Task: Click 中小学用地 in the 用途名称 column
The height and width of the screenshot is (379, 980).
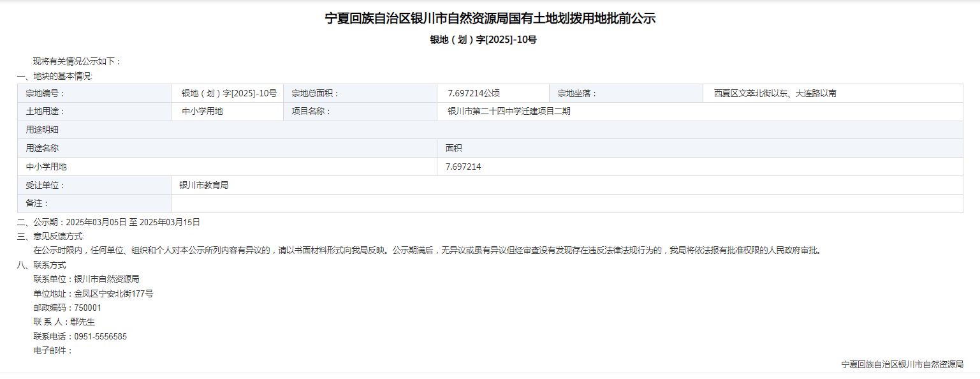Action: pos(46,167)
